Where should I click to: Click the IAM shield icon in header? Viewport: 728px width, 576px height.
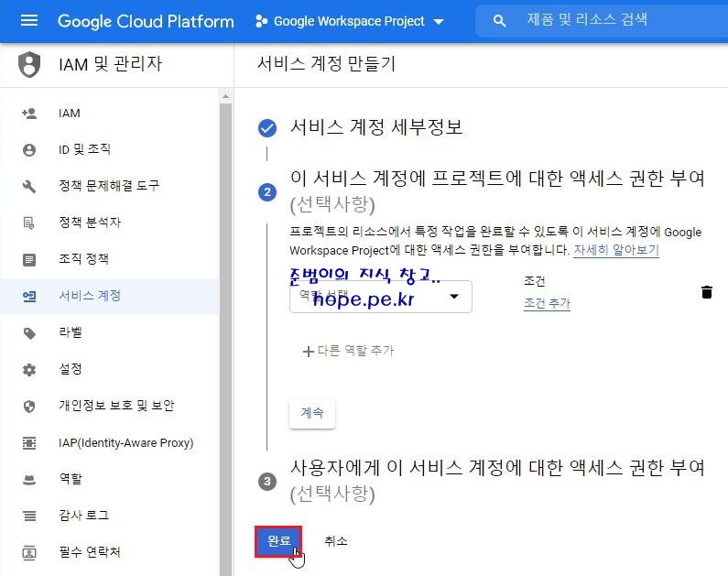click(29, 64)
